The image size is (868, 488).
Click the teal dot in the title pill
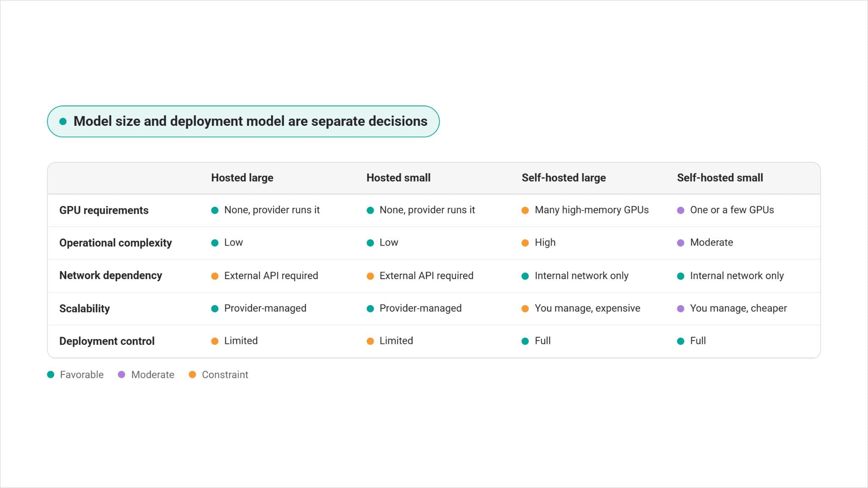[63, 122]
